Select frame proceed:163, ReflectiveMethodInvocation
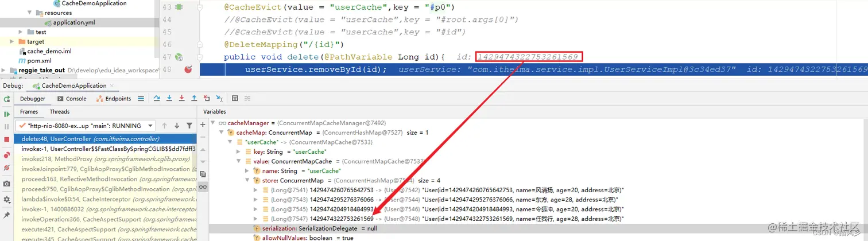Image resolution: width=868 pixels, height=241 pixels. 106,178
